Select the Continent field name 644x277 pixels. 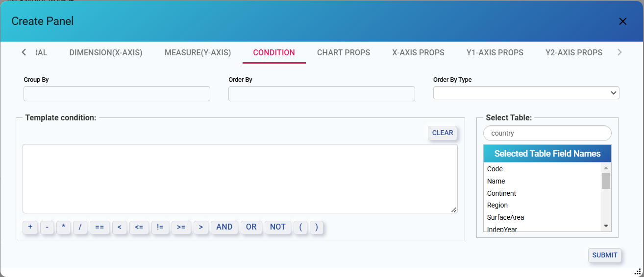[501, 193]
